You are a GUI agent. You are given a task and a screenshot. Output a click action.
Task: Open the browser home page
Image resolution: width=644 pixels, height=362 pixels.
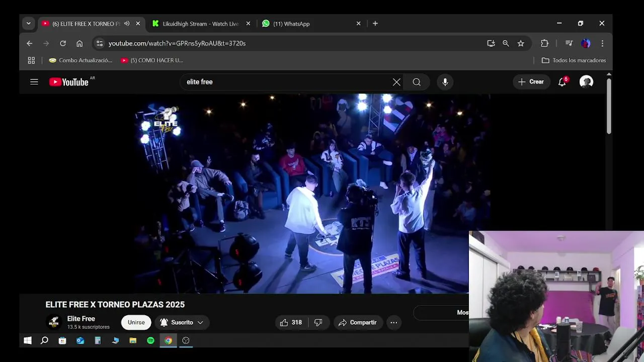tap(79, 43)
